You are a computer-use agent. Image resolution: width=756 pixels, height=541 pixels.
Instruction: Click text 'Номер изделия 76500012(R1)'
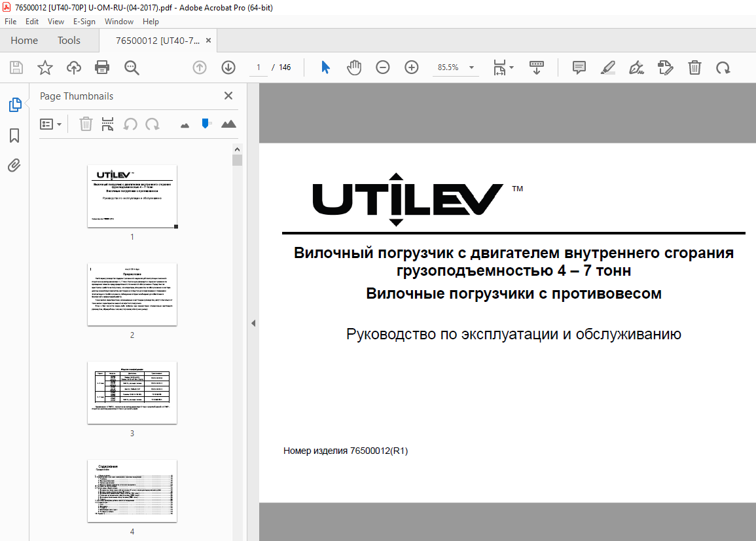point(346,451)
